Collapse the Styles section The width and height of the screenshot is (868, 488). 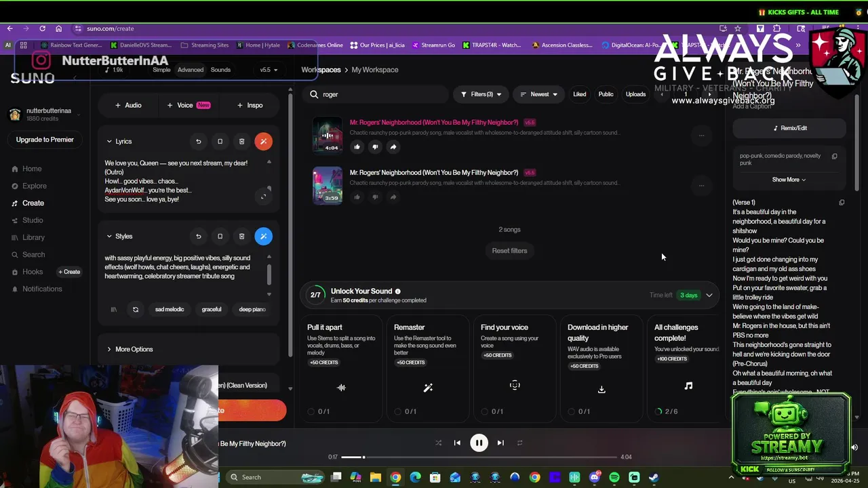point(109,236)
